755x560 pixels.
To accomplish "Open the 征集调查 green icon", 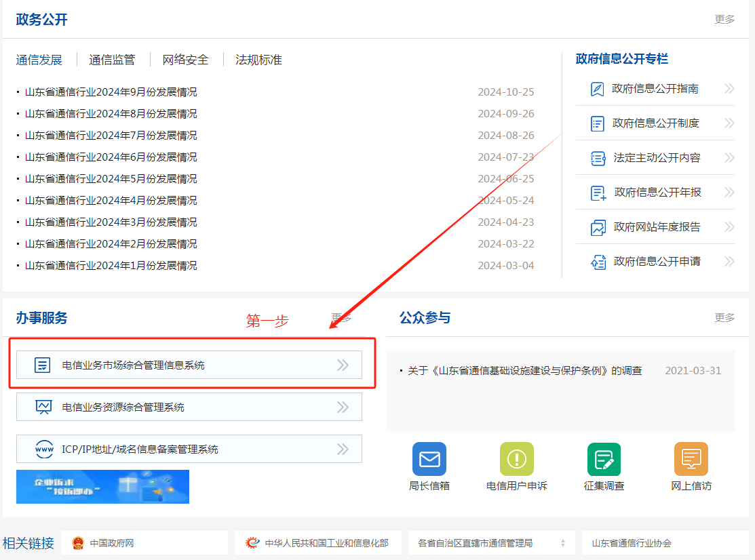I will [604, 459].
